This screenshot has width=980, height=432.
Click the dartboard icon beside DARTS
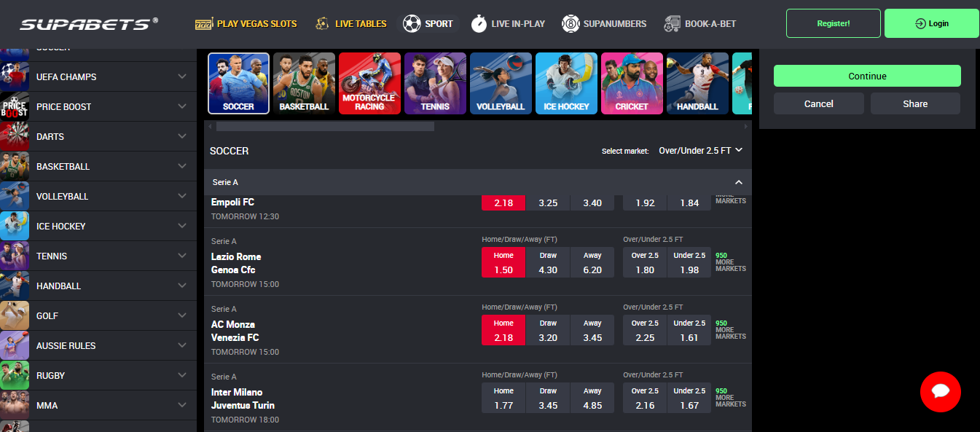15,136
